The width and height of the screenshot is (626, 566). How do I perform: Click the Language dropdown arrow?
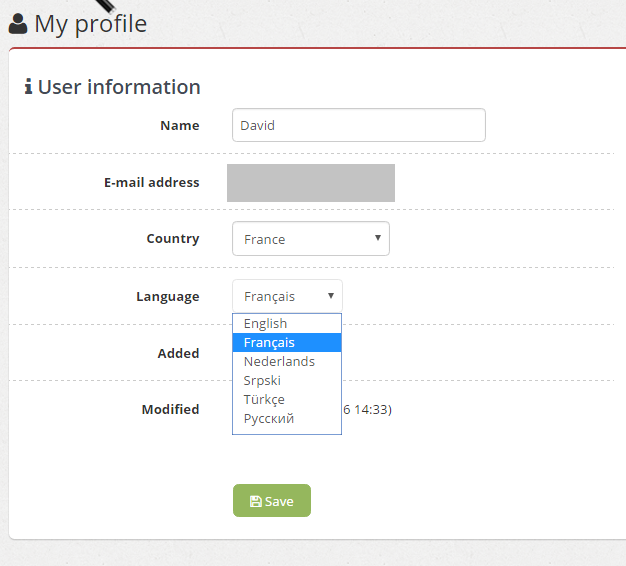coord(331,296)
